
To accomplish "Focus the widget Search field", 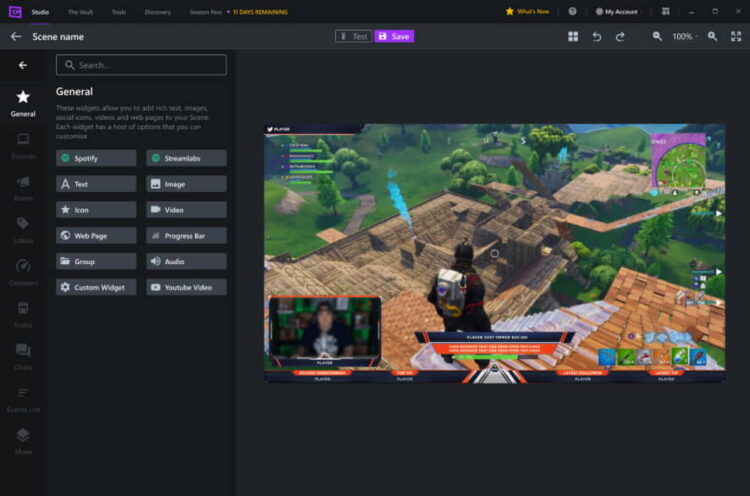I will pyautogui.click(x=141, y=65).
